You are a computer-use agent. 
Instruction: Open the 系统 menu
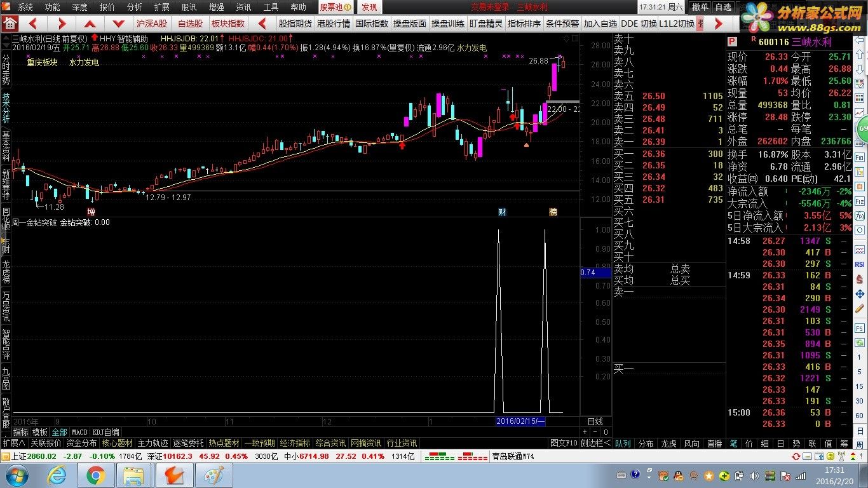tap(25, 7)
